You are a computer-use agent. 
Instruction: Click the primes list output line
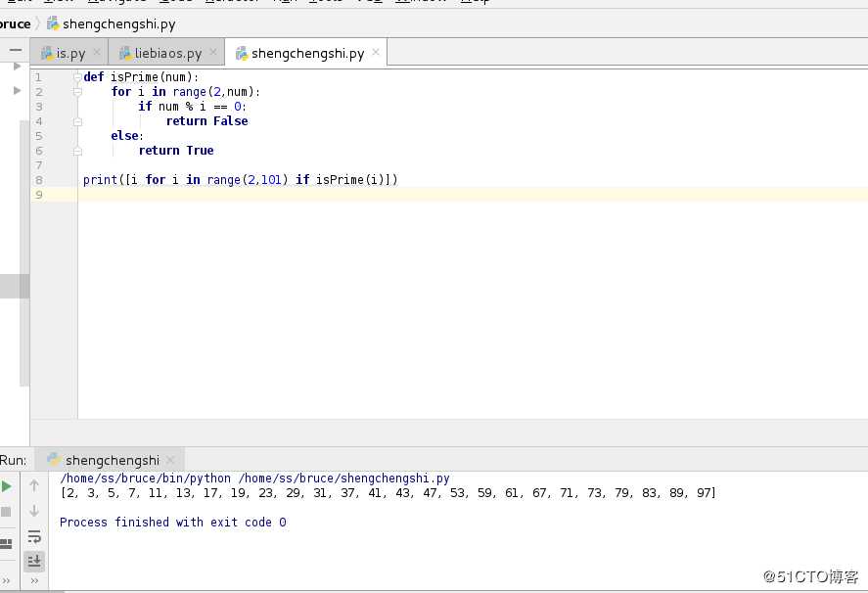pyautogui.click(x=388, y=493)
